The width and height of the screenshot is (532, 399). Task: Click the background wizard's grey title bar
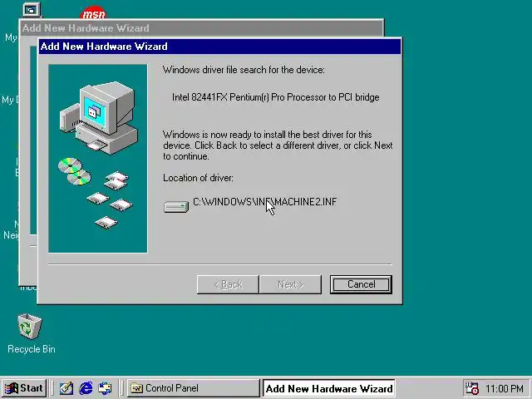point(201,27)
